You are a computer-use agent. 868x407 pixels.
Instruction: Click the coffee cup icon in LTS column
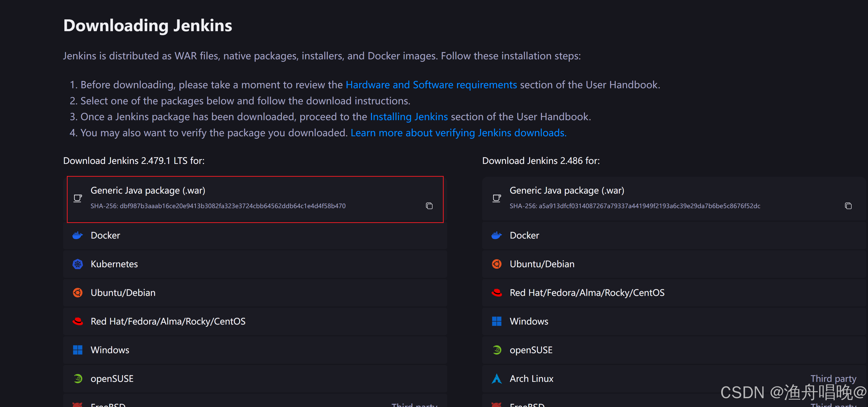coord(78,198)
